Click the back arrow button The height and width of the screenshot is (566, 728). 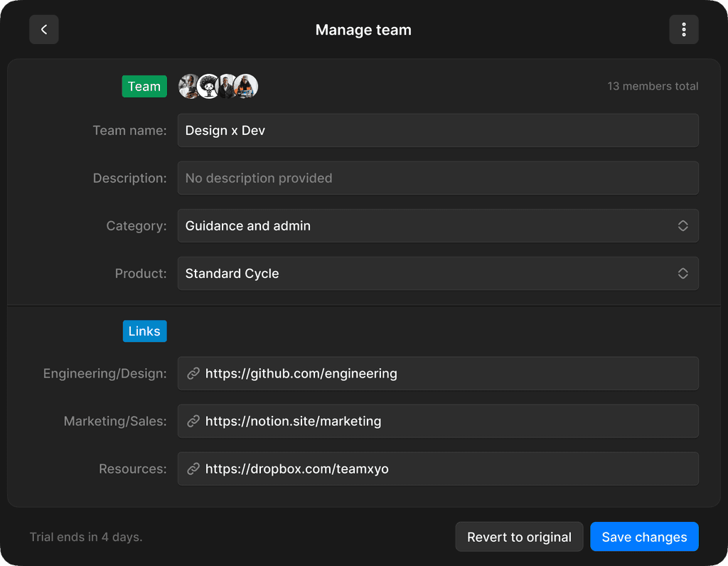point(43,30)
